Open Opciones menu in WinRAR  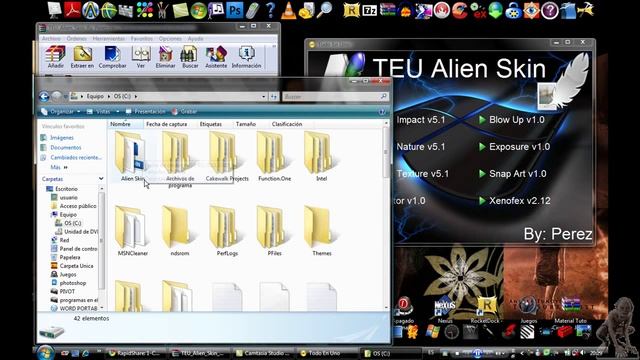(170, 38)
